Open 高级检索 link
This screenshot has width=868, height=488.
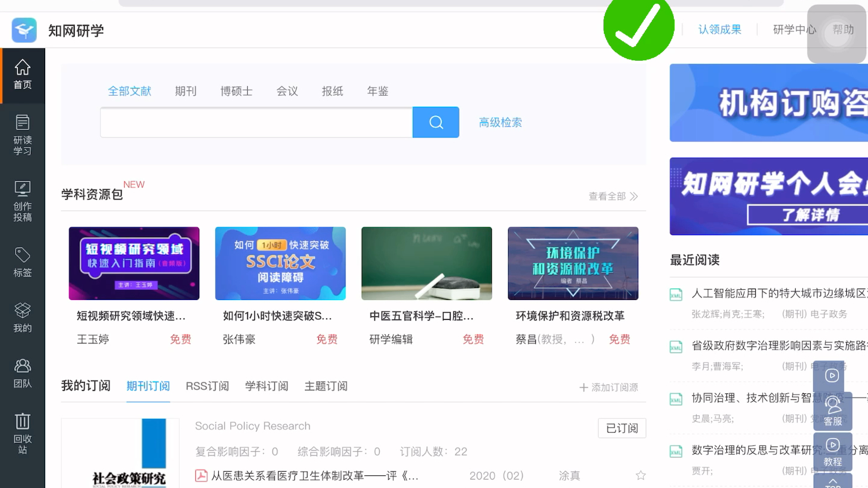pyautogui.click(x=500, y=122)
